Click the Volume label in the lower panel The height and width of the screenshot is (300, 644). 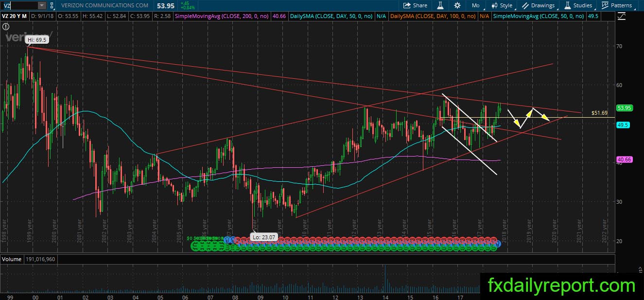tap(12, 259)
